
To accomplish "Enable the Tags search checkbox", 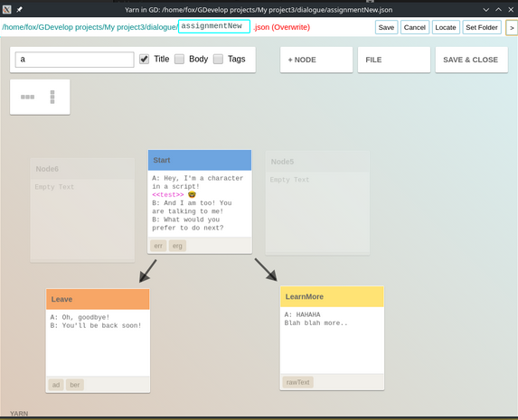I will coord(218,59).
